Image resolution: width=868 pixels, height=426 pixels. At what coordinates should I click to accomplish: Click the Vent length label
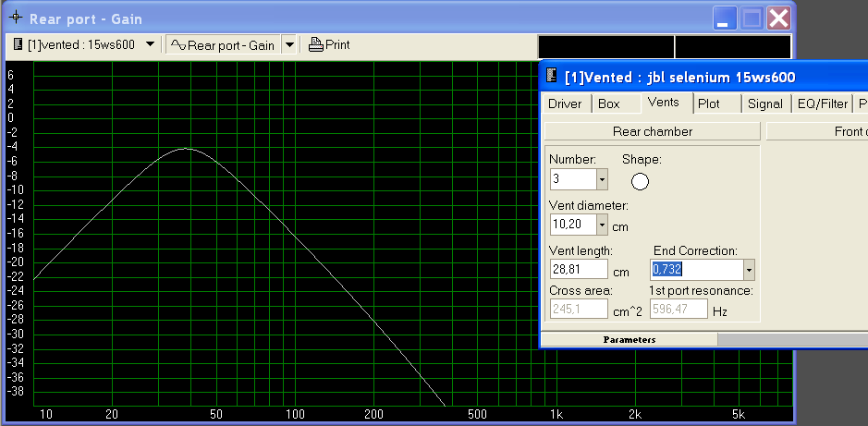(581, 250)
